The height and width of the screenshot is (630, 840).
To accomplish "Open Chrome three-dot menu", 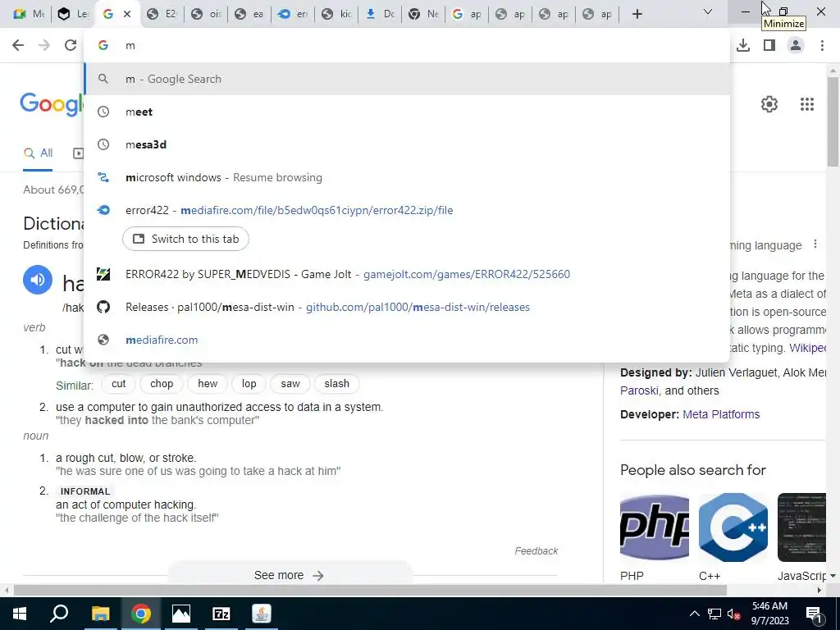I will (822, 46).
